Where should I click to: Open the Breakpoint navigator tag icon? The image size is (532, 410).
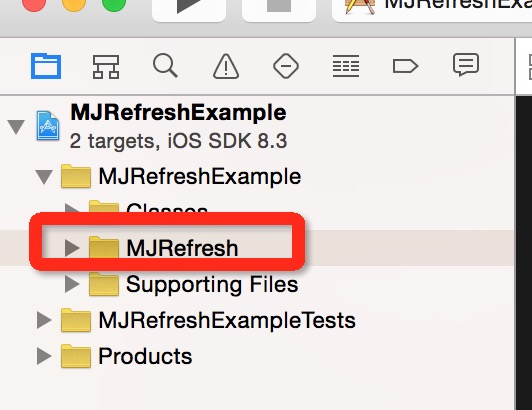[x=405, y=66]
